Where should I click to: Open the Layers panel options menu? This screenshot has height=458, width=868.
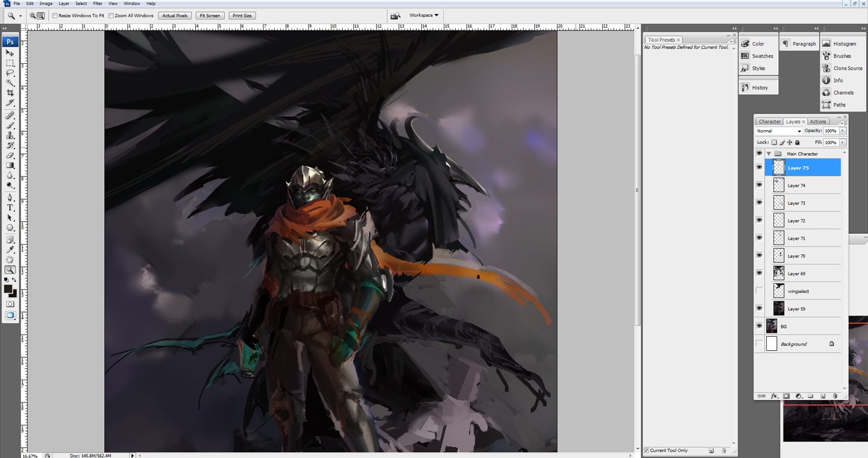(843, 122)
